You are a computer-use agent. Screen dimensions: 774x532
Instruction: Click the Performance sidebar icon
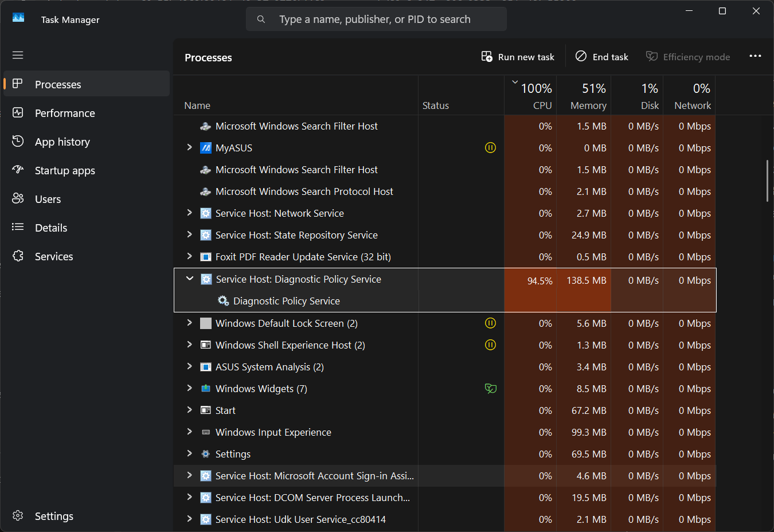point(18,113)
